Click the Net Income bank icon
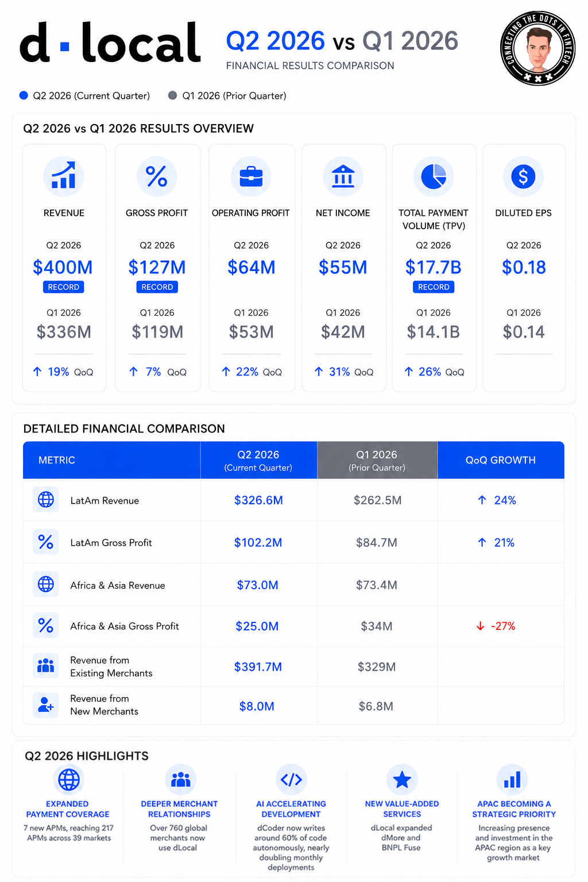588x882 pixels. coord(343,176)
